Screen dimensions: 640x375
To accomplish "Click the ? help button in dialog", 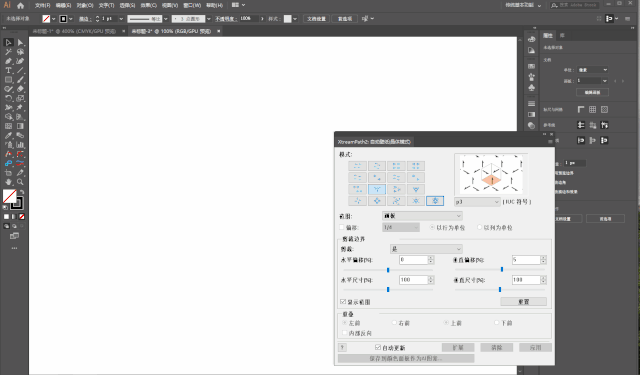I will pyautogui.click(x=342, y=347).
